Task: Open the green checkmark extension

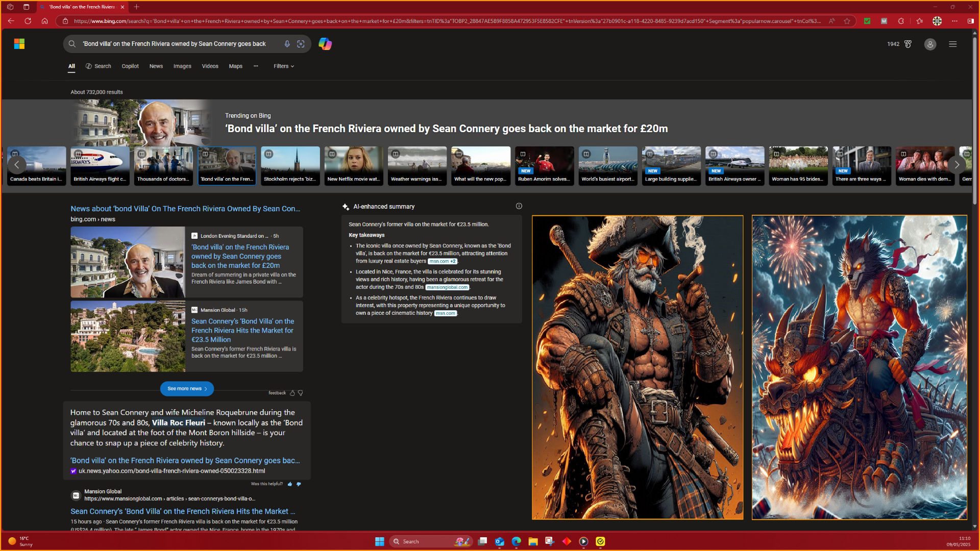Action: point(867,21)
